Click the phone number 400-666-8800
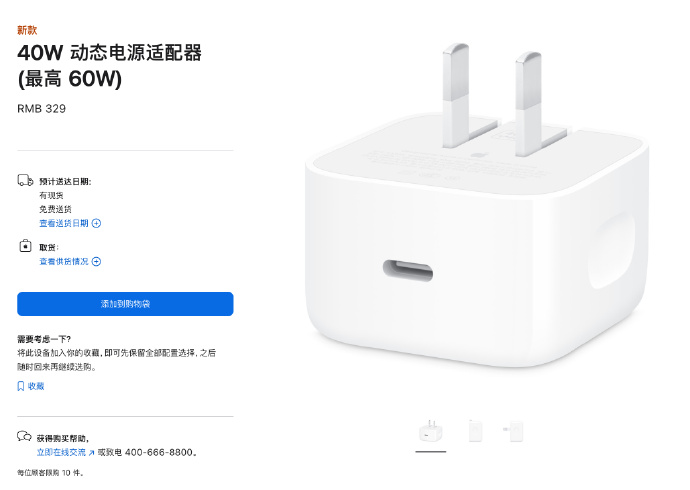The height and width of the screenshot is (490, 690). (x=159, y=452)
